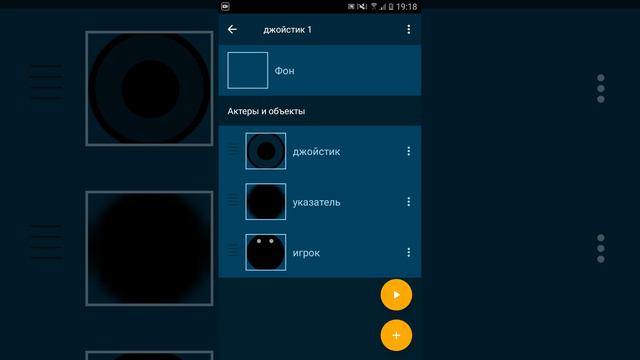Open options menu for джойстик actor

point(409,151)
